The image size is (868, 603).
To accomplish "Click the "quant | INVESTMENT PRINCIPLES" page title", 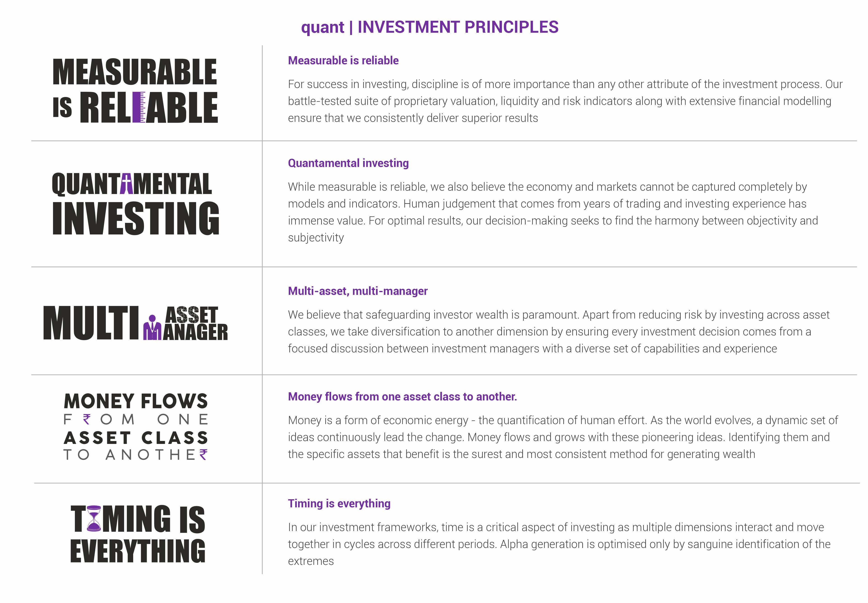I will (x=430, y=27).
